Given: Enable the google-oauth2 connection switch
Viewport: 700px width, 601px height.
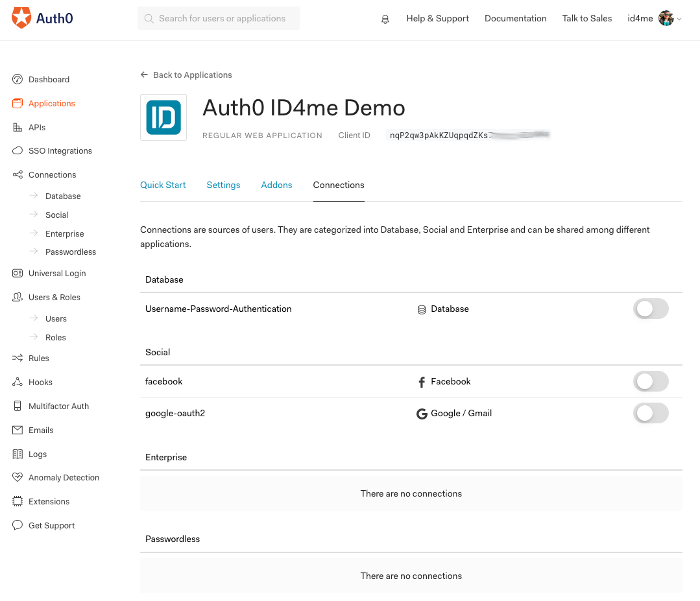Looking at the screenshot, I should [x=651, y=413].
